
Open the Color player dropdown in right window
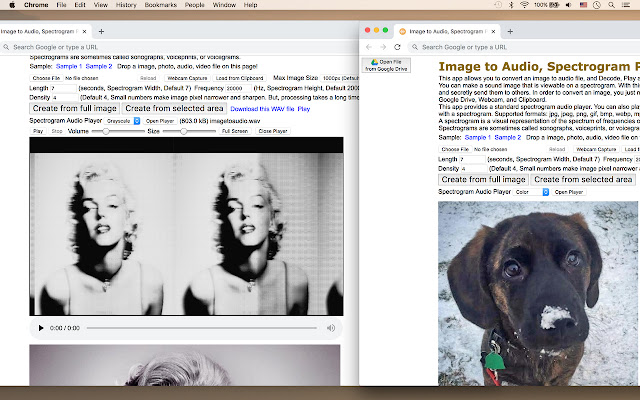tap(531, 192)
